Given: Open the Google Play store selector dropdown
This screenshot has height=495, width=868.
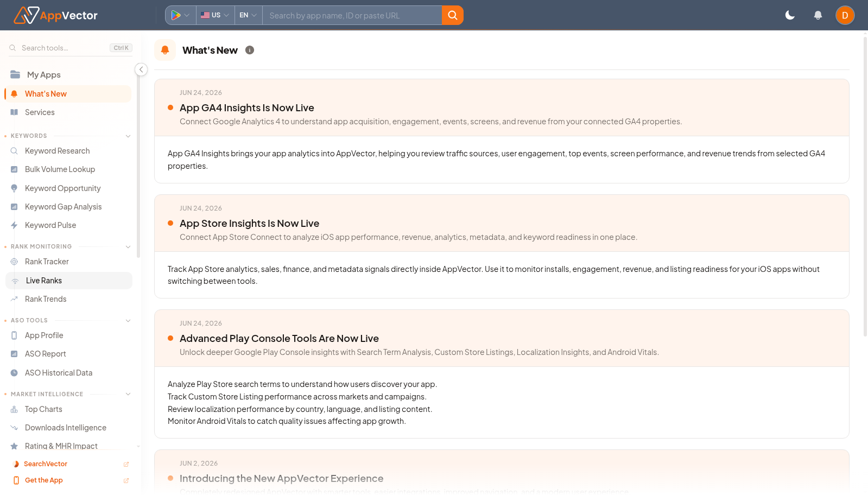Looking at the screenshot, I should pos(181,15).
